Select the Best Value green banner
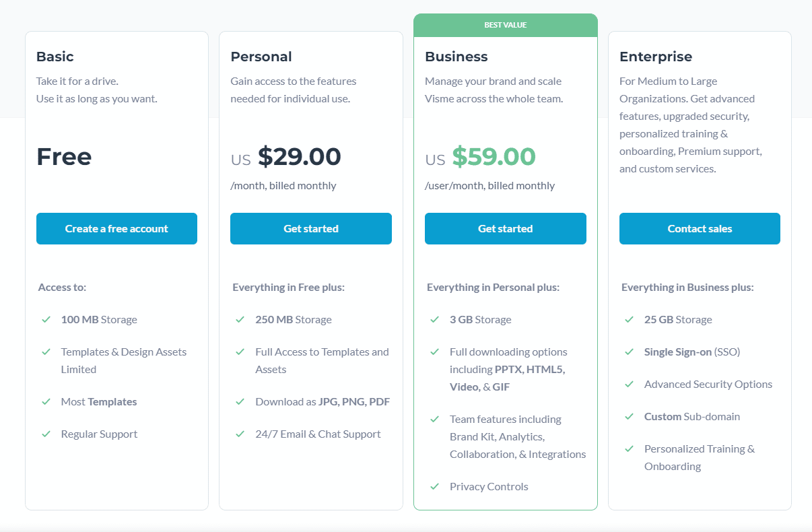812x532 pixels. (506, 25)
